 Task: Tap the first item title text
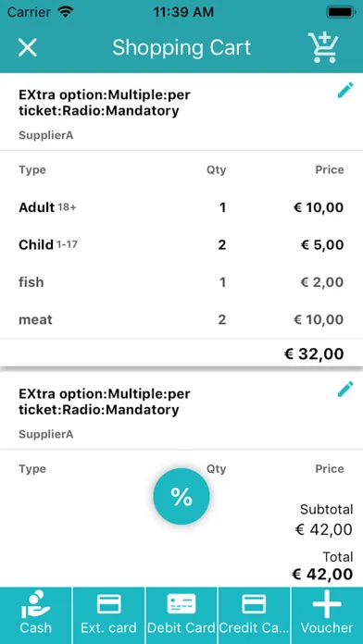pyautogui.click(x=105, y=103)
